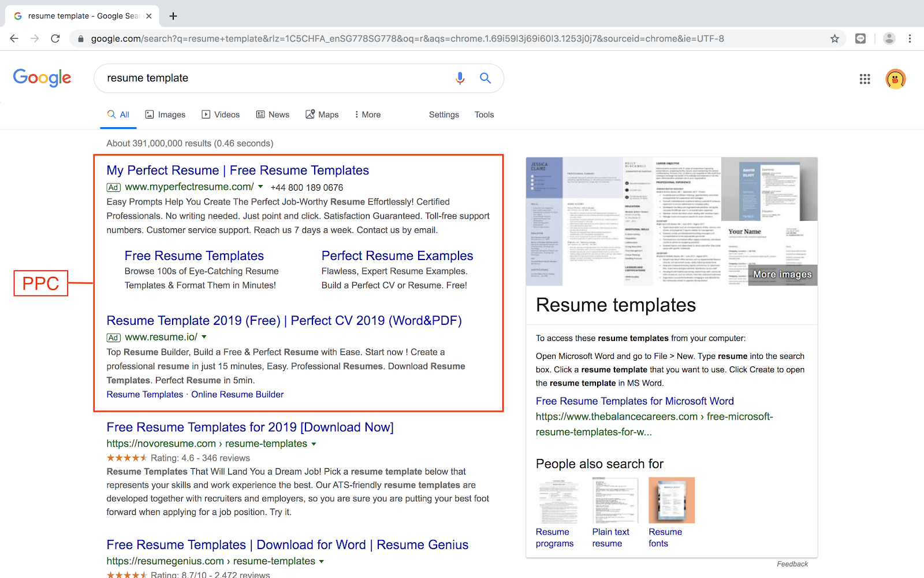This screenshot has width=924, height=578.
Task: Switch to the News tab
Action: pyautogui.click(x=273, y=114)
